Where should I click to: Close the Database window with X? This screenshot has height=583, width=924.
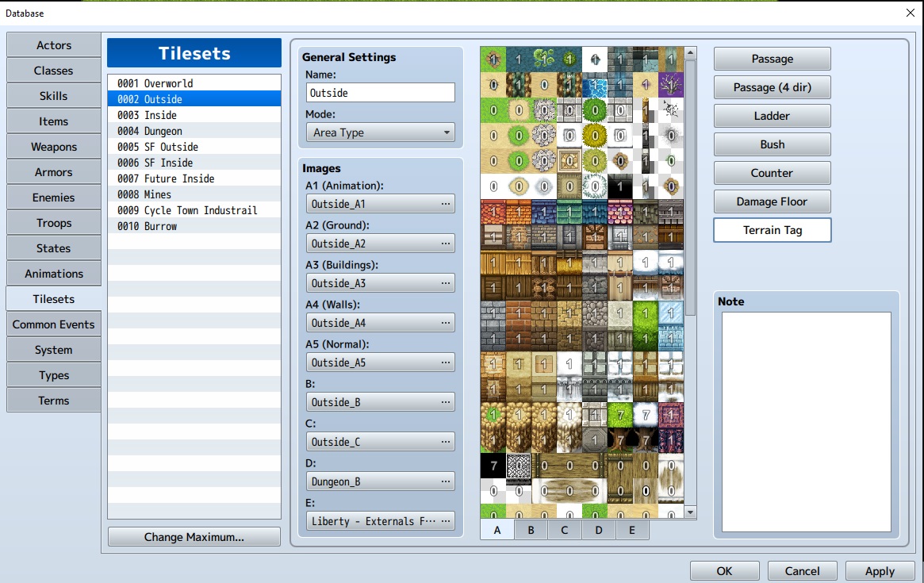pyautogui.click(x=910, y=13)
